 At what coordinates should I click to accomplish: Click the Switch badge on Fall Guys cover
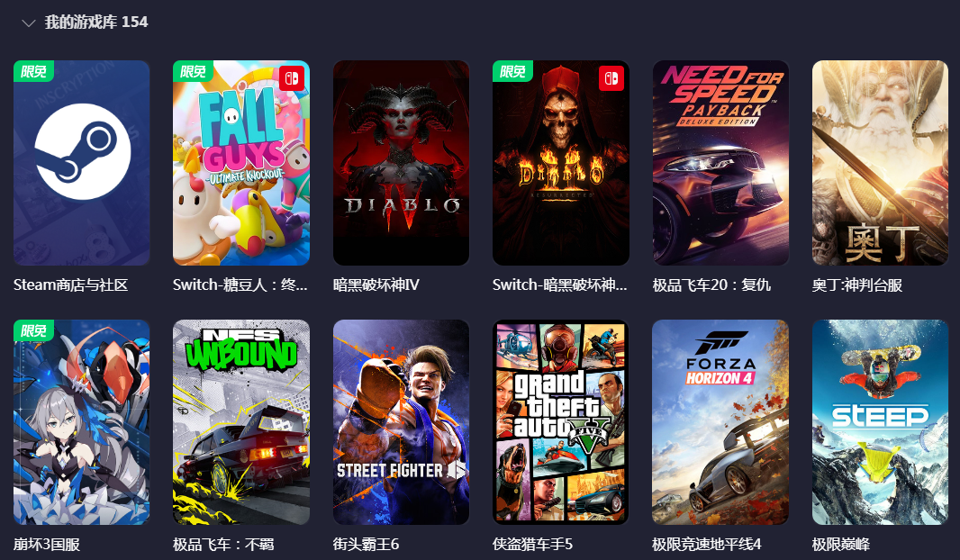click(x=291, y=78)
